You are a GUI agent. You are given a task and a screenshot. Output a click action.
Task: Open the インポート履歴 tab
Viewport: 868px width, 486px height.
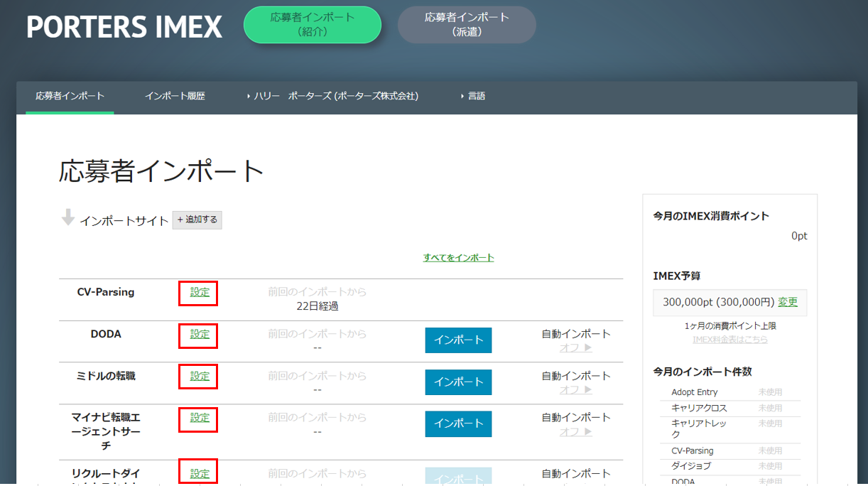pyautogui.click(x=175, y=96)
